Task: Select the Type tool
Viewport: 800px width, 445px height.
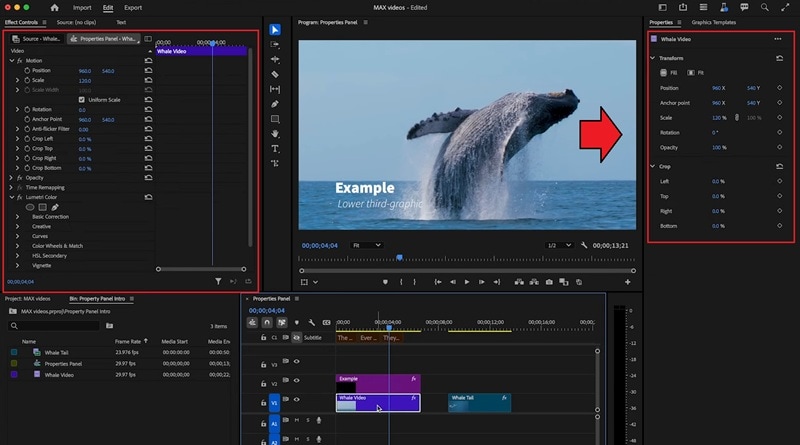Action: [275, 148]
